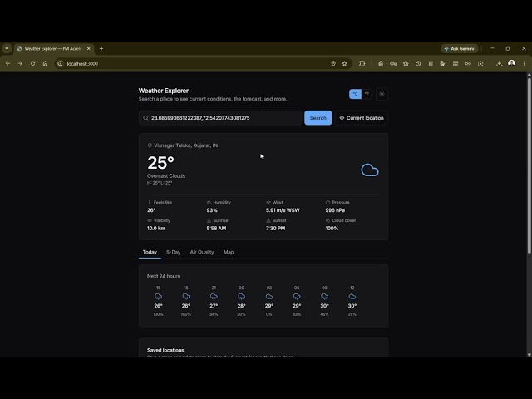This screenshot has width=532, height=399.
Task: Click the coordinates search input field
Action: [x=220, y=118]
